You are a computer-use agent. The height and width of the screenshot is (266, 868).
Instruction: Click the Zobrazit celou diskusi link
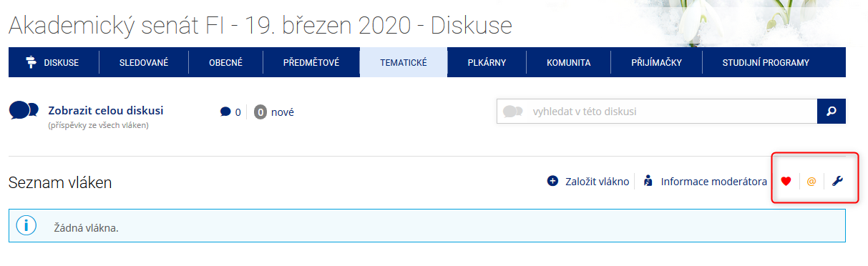[x=106, y=111]
